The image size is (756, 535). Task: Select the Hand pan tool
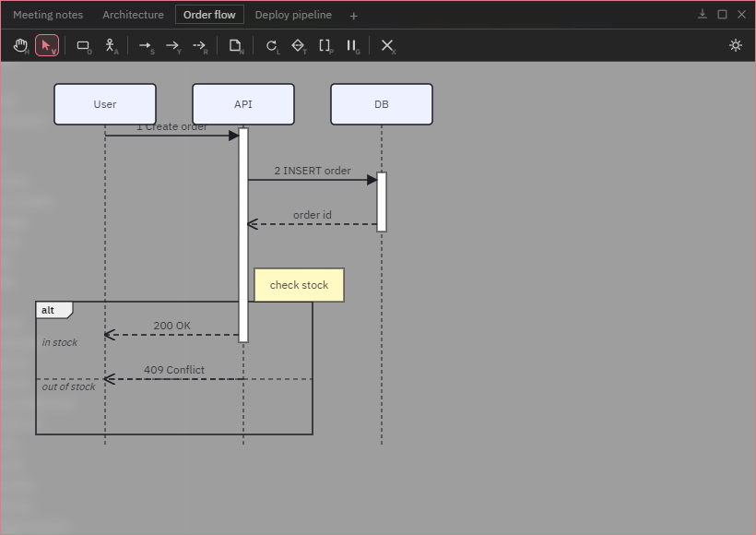click(20, 45)
